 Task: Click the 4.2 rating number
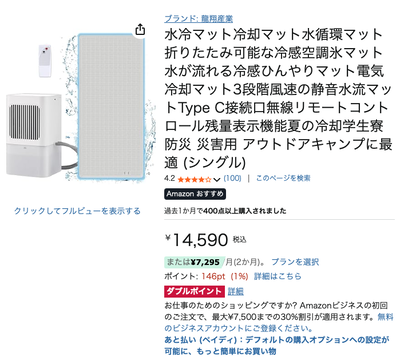pyautogui.click(x=169, y=178)
